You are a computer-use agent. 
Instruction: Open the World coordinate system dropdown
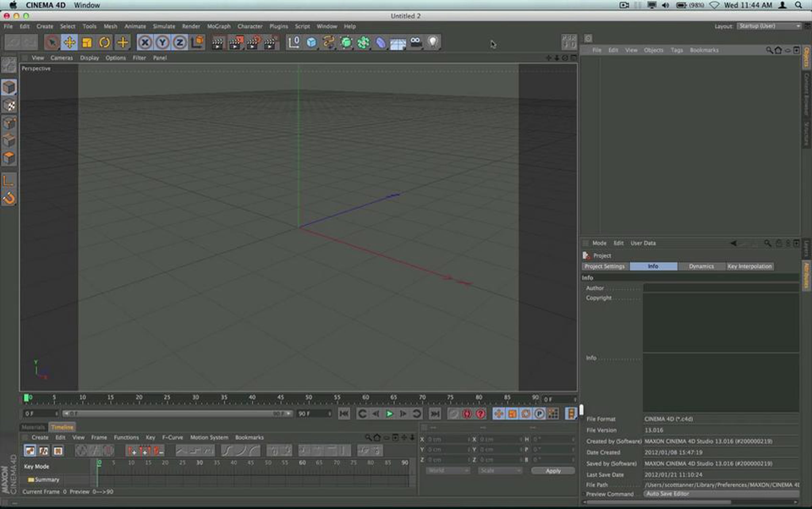[448, 470]
